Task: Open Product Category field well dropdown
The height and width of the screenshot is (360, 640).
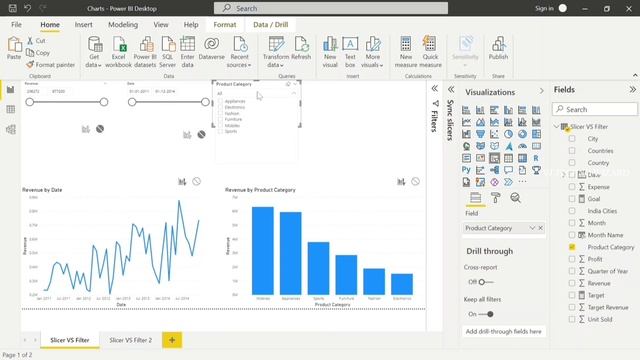Action: pos(532,228)
